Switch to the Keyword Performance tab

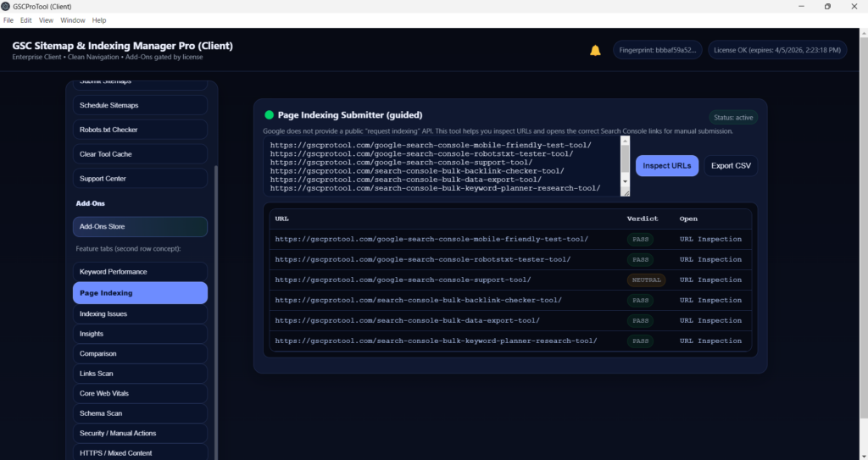pos(140,272)
